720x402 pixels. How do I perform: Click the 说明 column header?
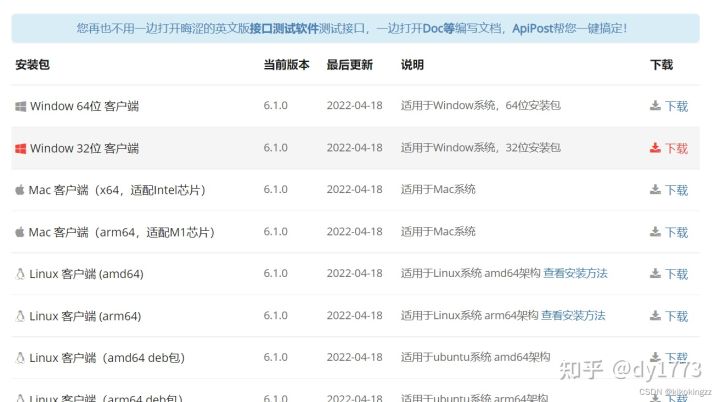tap(412, 65)
